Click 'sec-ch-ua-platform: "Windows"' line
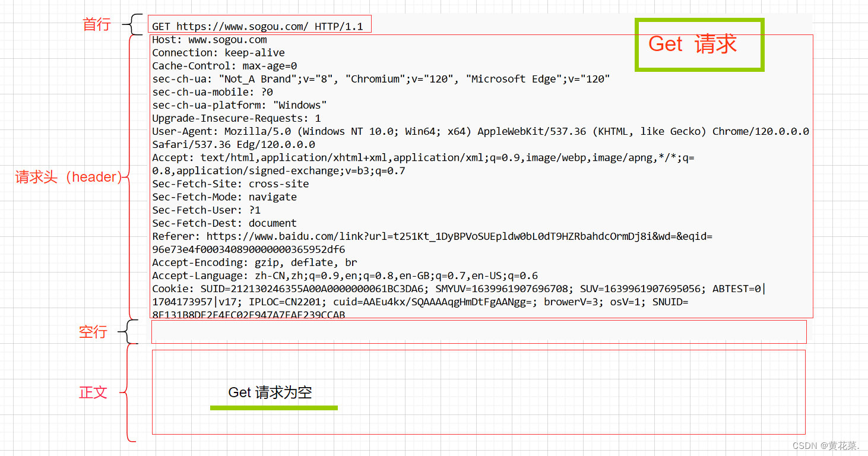868x456 pixels. 239,105
